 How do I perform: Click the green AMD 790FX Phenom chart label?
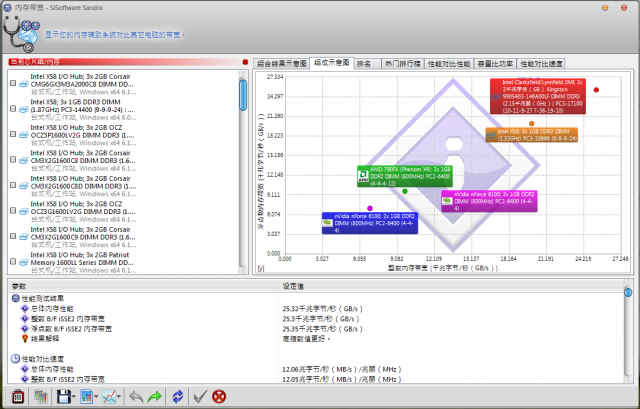click(404, 176)
